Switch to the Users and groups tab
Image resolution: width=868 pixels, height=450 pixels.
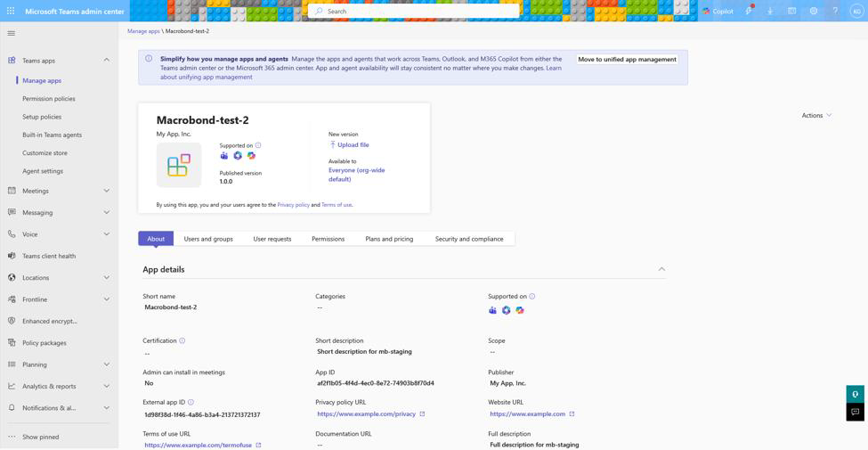pos(208,239)
